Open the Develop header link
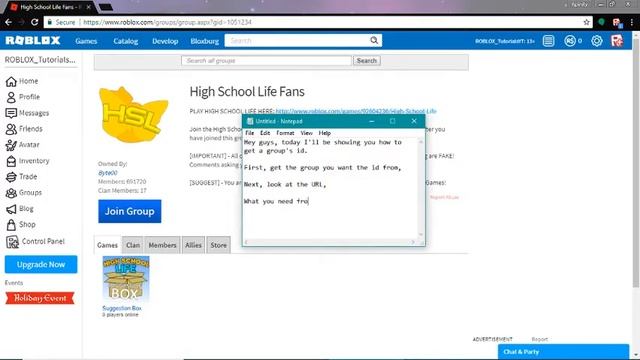Image resolution: width=640 pixels, height=360 pixels. click(165, 41)
